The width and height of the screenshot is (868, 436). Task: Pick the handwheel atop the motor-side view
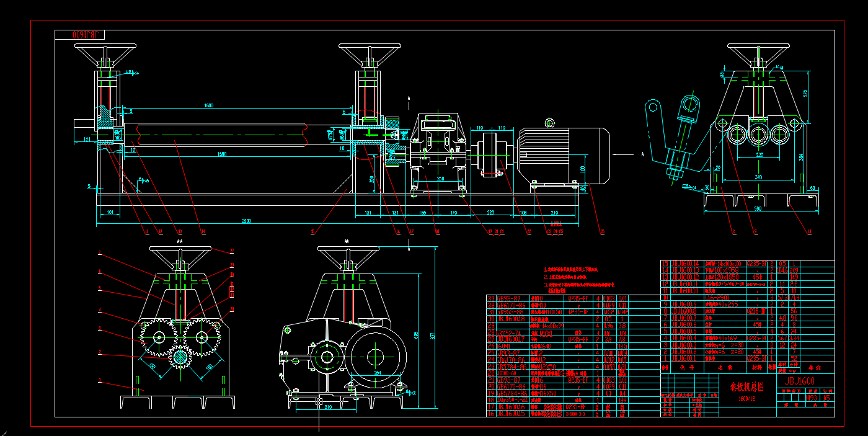tap(348, 257)
